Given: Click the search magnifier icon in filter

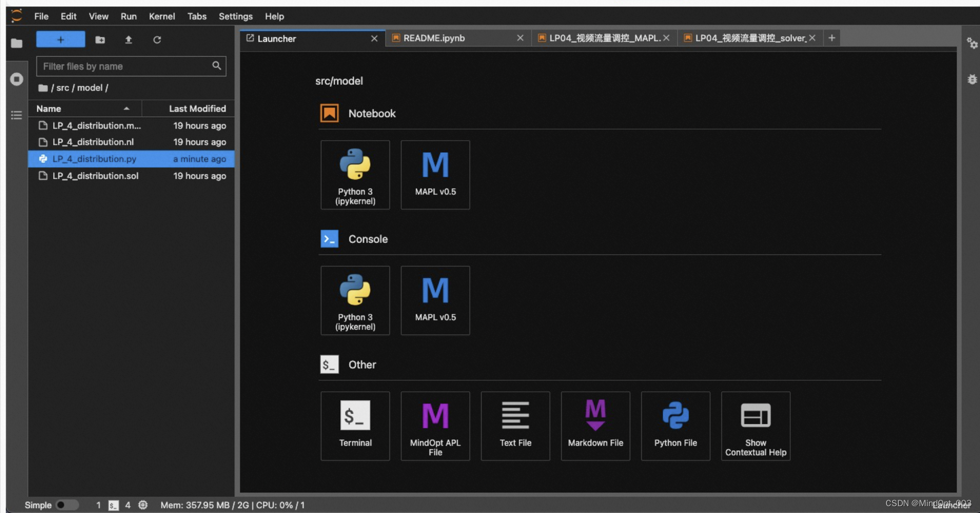Looking at the screenshot, I should [217, 66].
